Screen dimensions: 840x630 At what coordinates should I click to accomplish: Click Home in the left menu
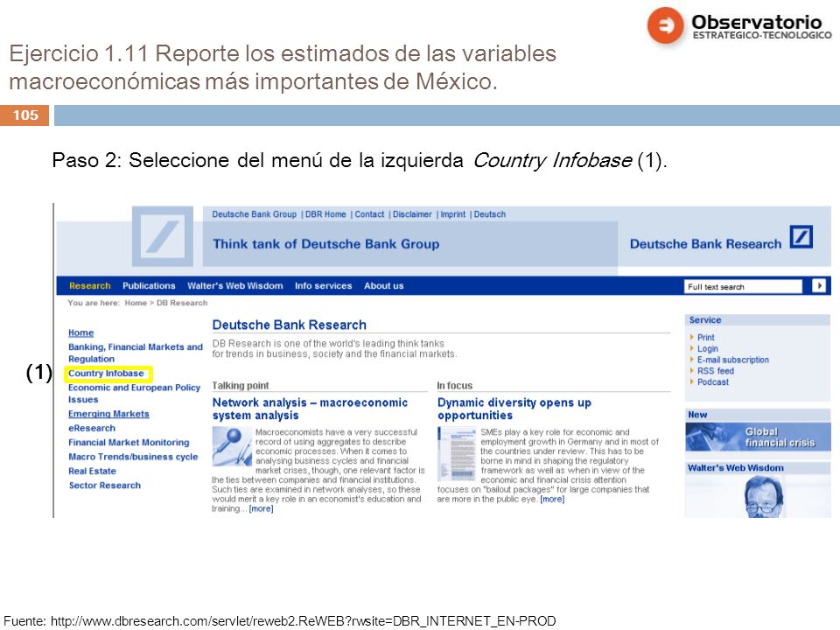coord(80,332)
